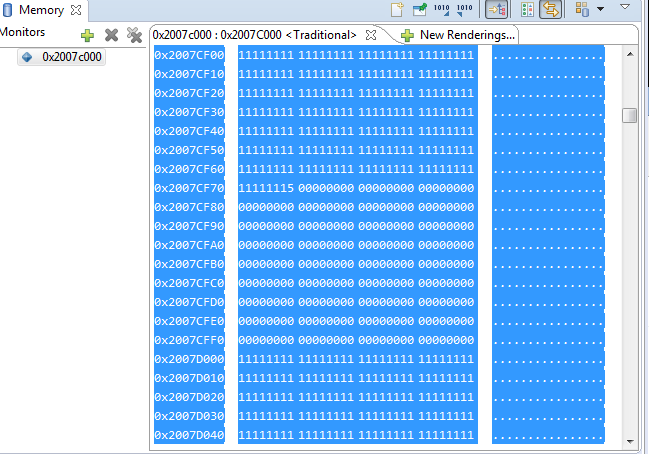Click address 0x2007CFA0
The width and height of the screenshot is (649, 454).
tap(190, 245)
